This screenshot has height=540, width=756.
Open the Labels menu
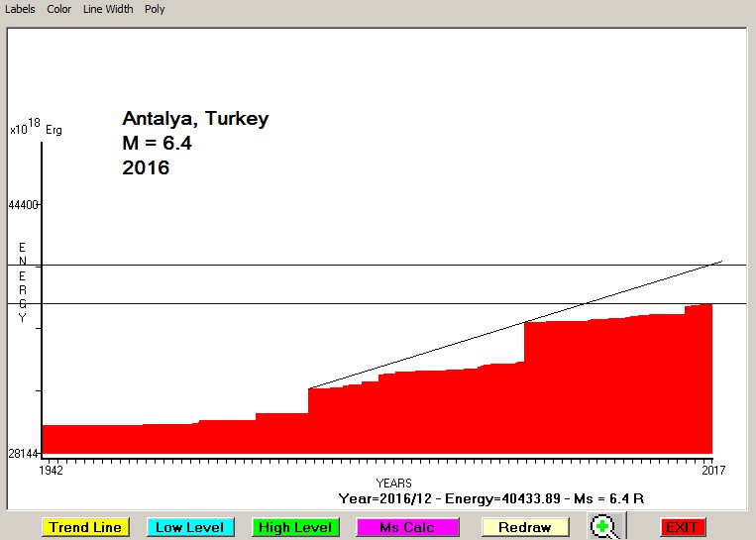[21, 9]
